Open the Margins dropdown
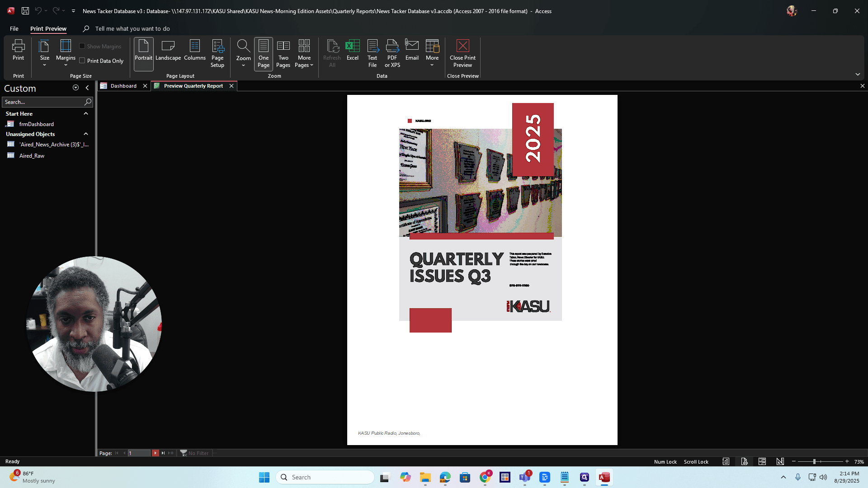868x488 pixels. click(x=66, y=53)
